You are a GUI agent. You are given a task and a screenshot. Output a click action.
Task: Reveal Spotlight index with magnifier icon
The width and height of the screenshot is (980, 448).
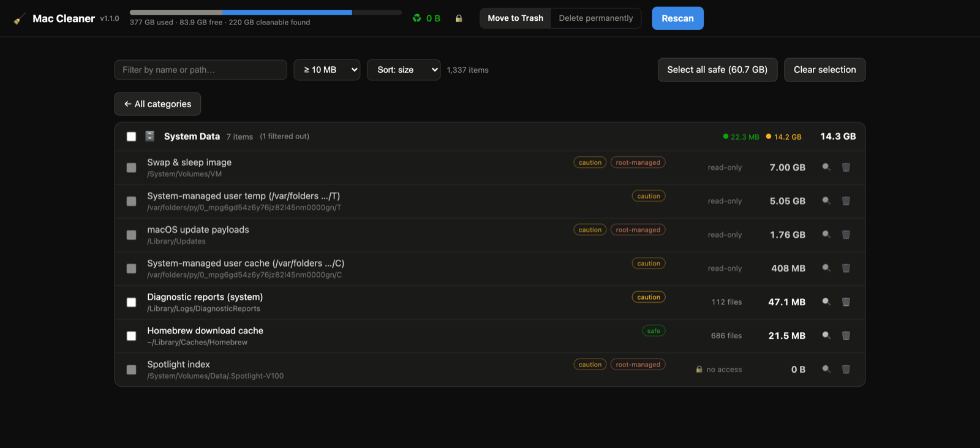826,370
